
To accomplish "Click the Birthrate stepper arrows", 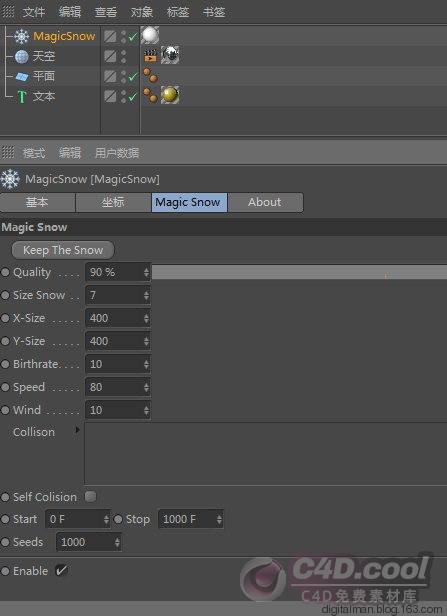I will (146, 364).
